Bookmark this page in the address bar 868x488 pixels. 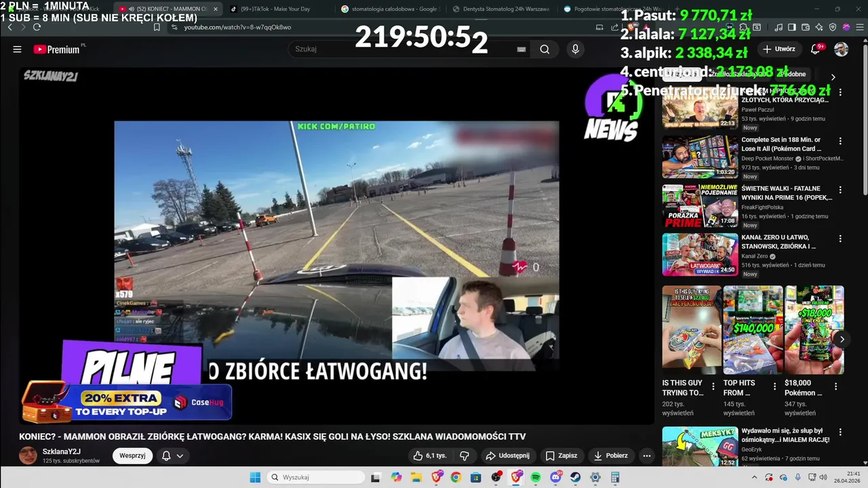[x=157, y=27]
